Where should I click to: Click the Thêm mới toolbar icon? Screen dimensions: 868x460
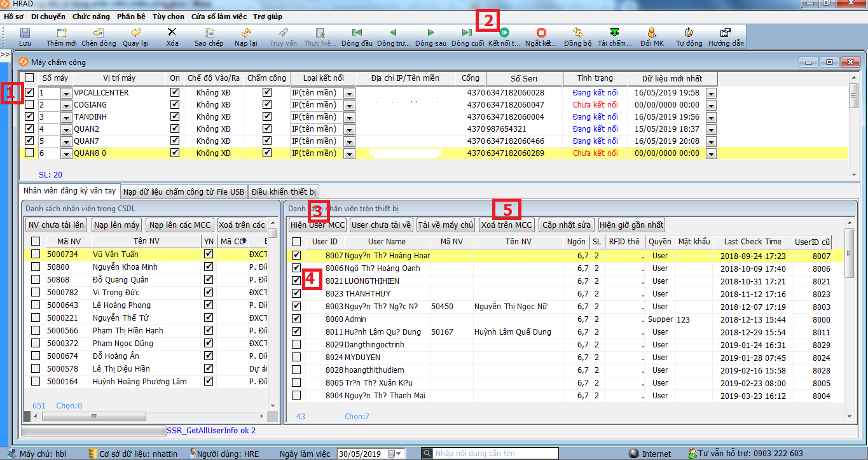pos(61,33)
